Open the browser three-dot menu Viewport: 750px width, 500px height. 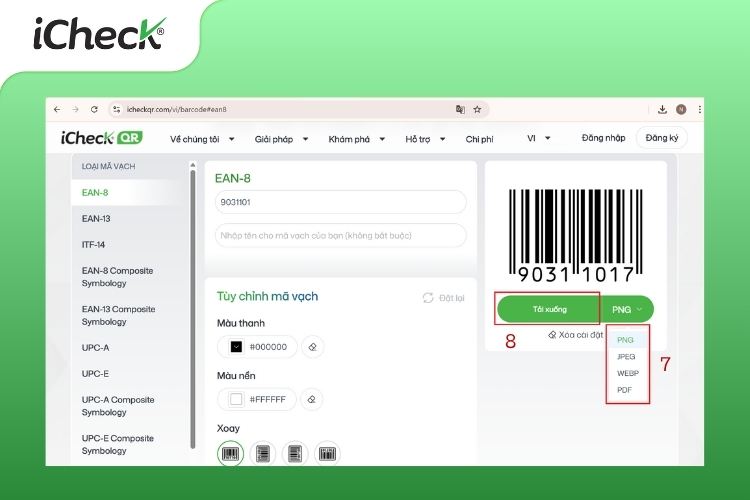(699, 110)
